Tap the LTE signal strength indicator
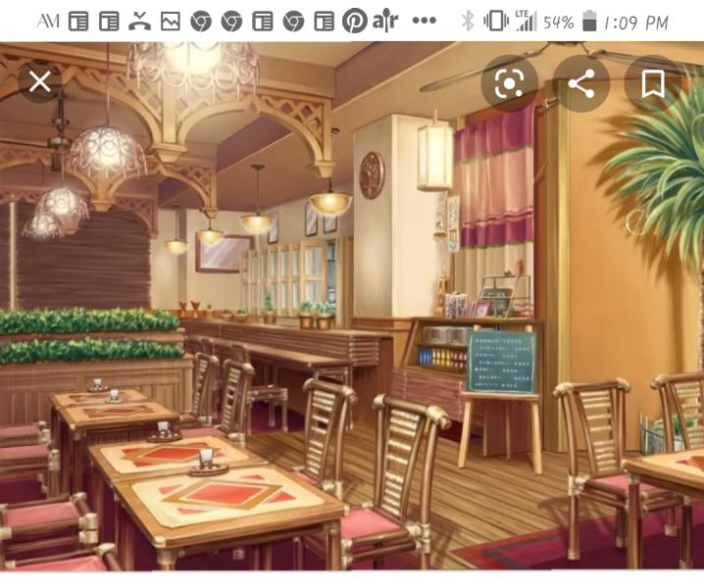 click(x=527, y=21)
